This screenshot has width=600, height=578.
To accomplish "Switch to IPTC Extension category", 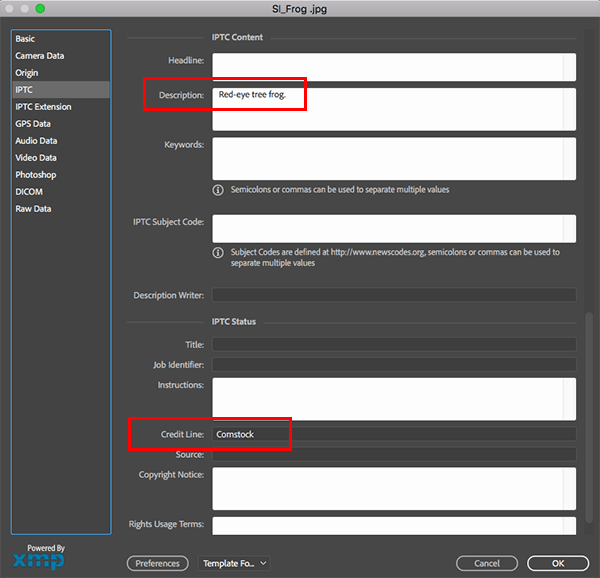I will click(x=61, y=107).
